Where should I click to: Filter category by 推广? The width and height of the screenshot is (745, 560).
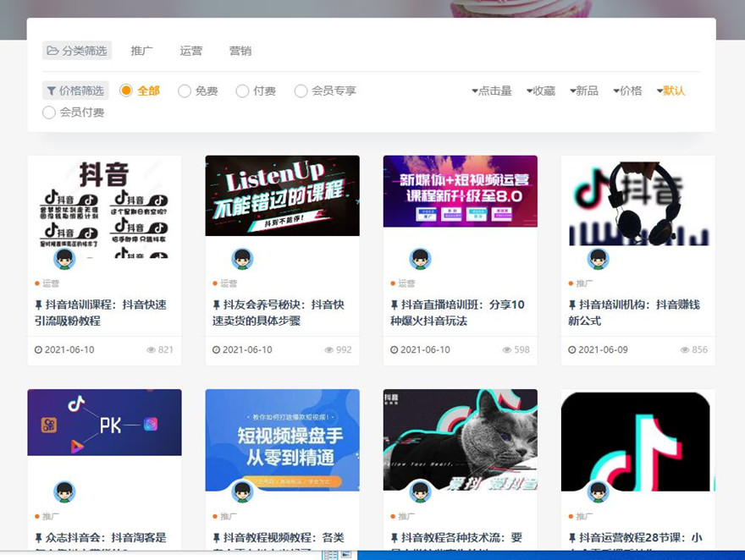(x=142, y=51)
